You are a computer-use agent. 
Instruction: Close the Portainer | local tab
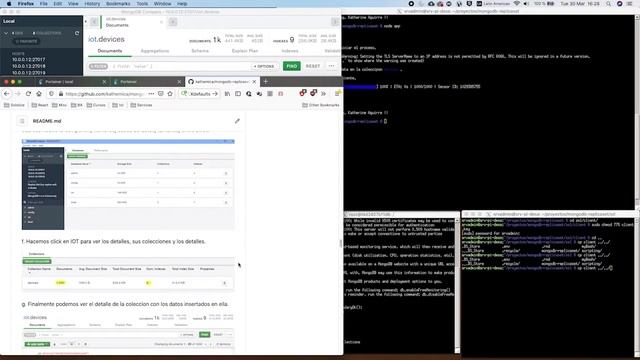point(104,82)
